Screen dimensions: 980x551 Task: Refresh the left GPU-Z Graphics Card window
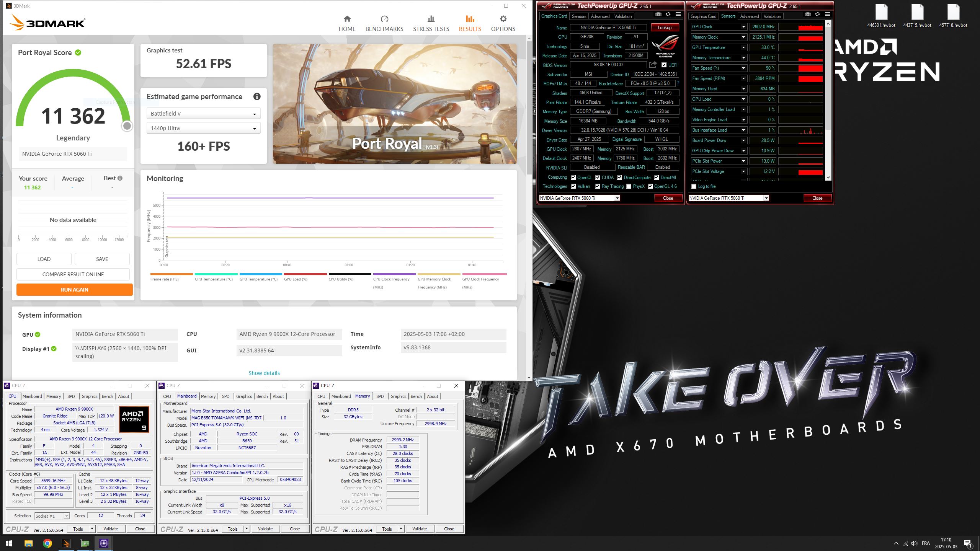(x=668, y=15)
